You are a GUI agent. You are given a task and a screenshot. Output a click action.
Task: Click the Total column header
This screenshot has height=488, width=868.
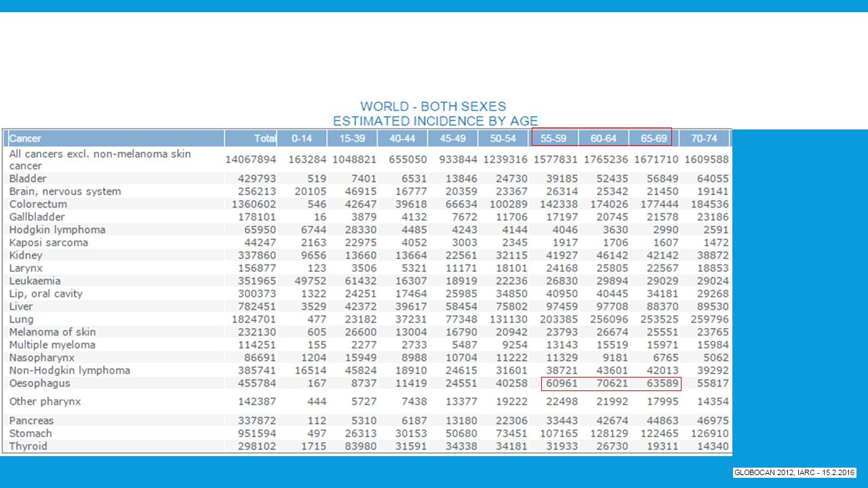252,138
